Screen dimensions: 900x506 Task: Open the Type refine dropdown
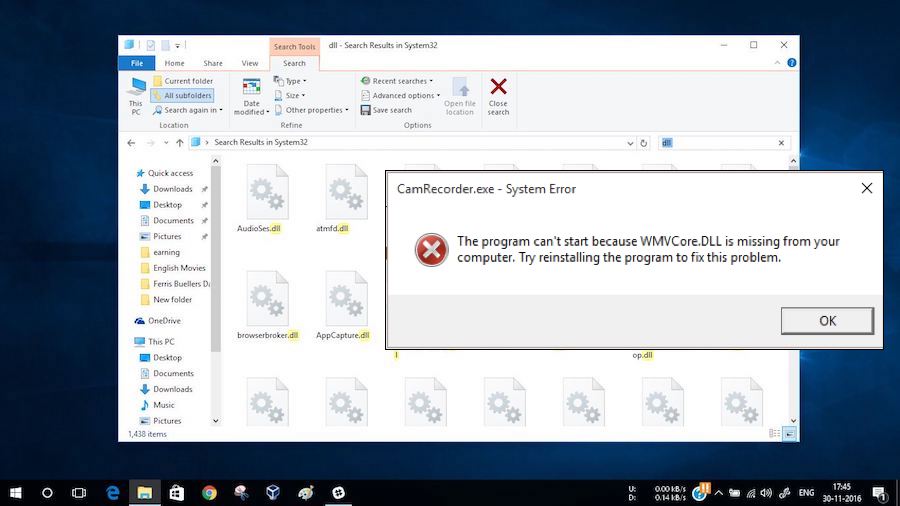(290, 81)
